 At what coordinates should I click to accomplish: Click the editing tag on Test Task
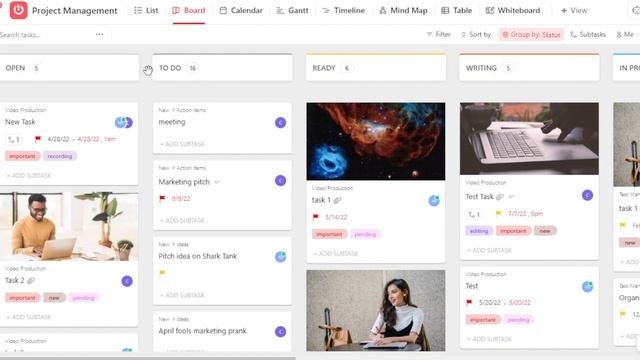point(479,231)
